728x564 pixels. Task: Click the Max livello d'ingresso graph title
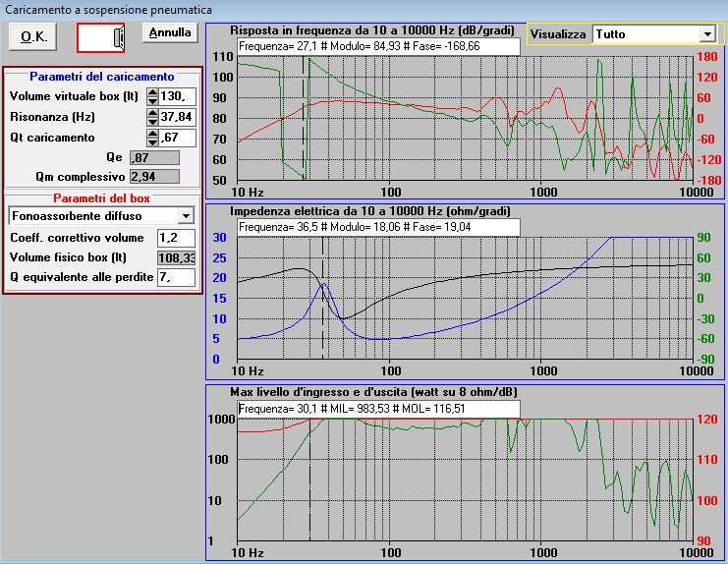pos(373,392)
